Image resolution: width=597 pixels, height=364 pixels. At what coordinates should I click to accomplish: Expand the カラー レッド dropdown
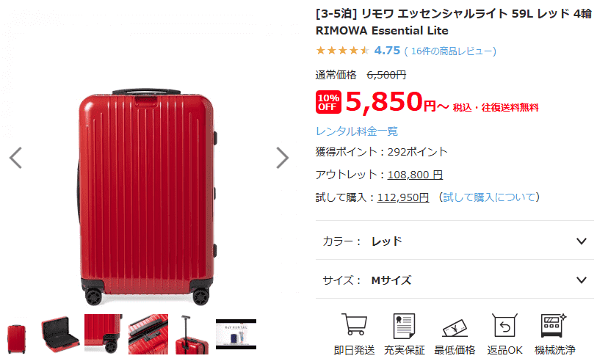coord(455,241)
